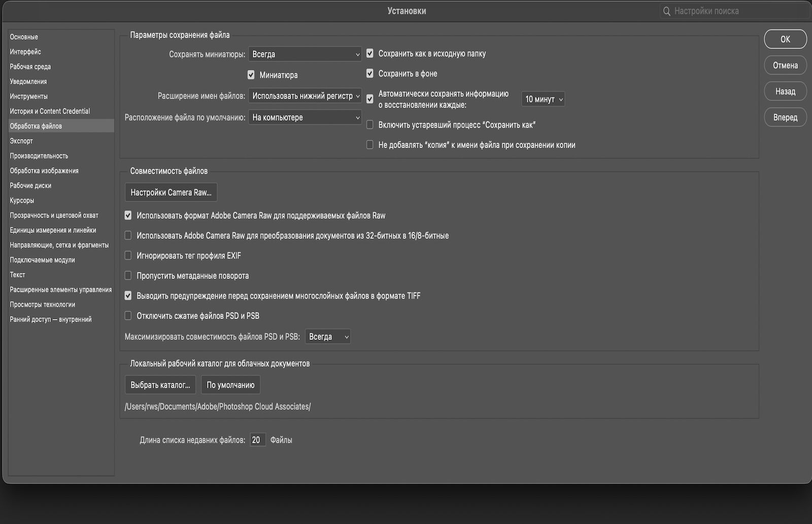
Task: Check "Не добавлять копия к имени файла"
Action: click(x=370, y=145)
